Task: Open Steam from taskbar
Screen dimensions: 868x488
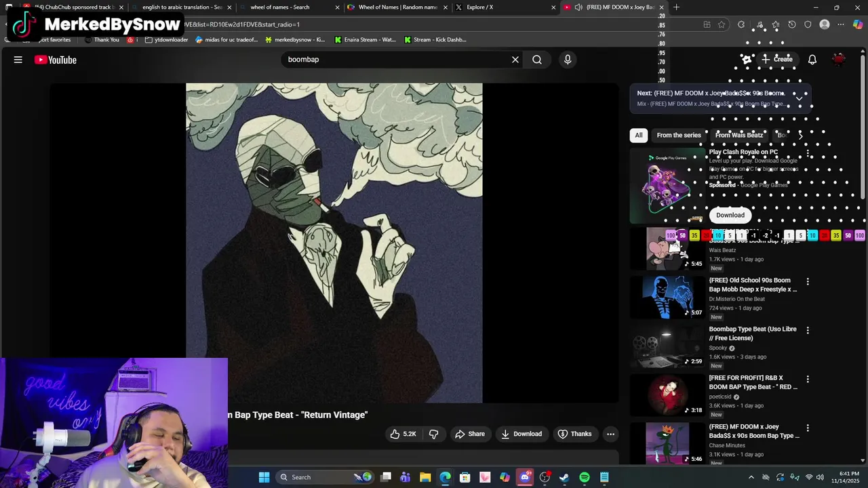Action: (564, 477)
